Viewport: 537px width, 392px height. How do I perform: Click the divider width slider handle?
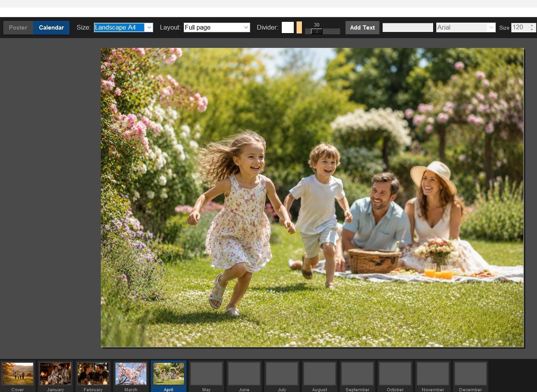pos(317,31)
